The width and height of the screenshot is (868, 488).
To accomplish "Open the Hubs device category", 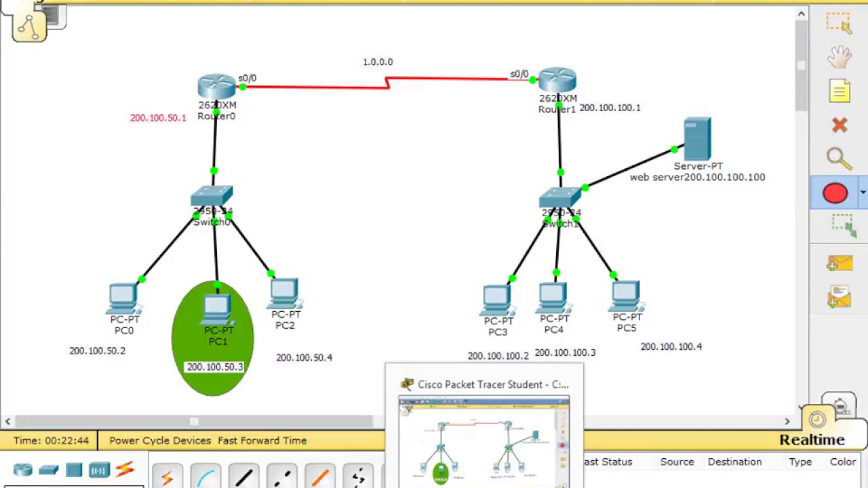I will click(x=74, y=470).
